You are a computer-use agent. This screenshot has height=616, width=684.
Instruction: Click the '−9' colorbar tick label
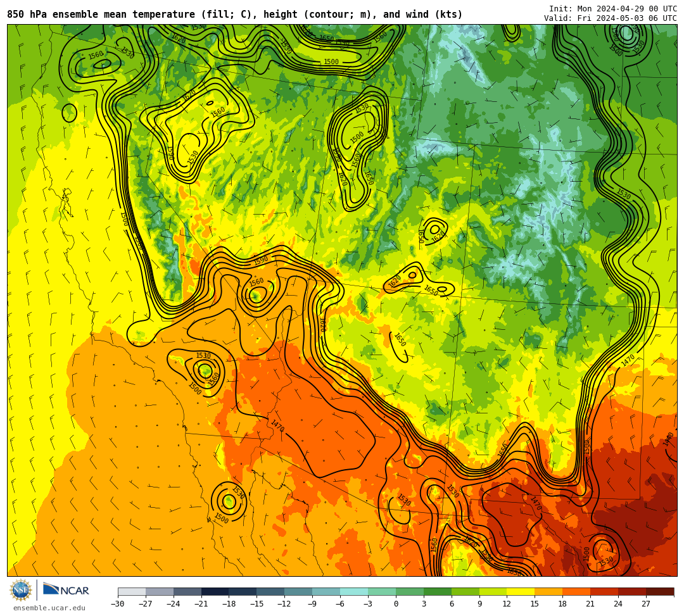313,604
